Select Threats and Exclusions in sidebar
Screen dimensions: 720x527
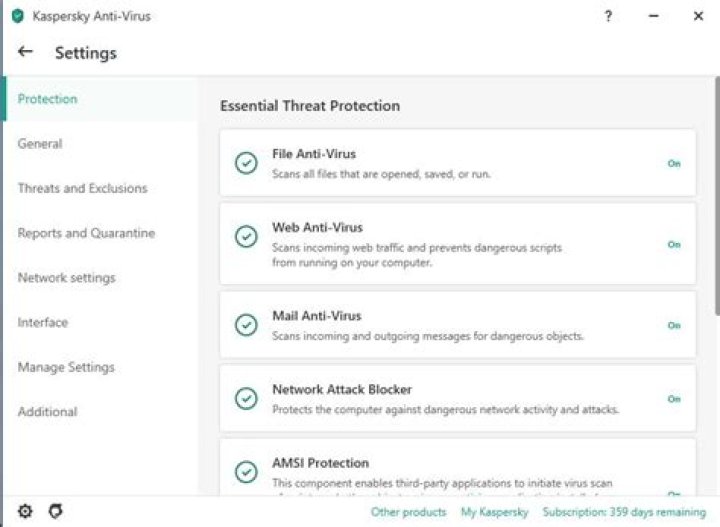[x=82, y=188]
